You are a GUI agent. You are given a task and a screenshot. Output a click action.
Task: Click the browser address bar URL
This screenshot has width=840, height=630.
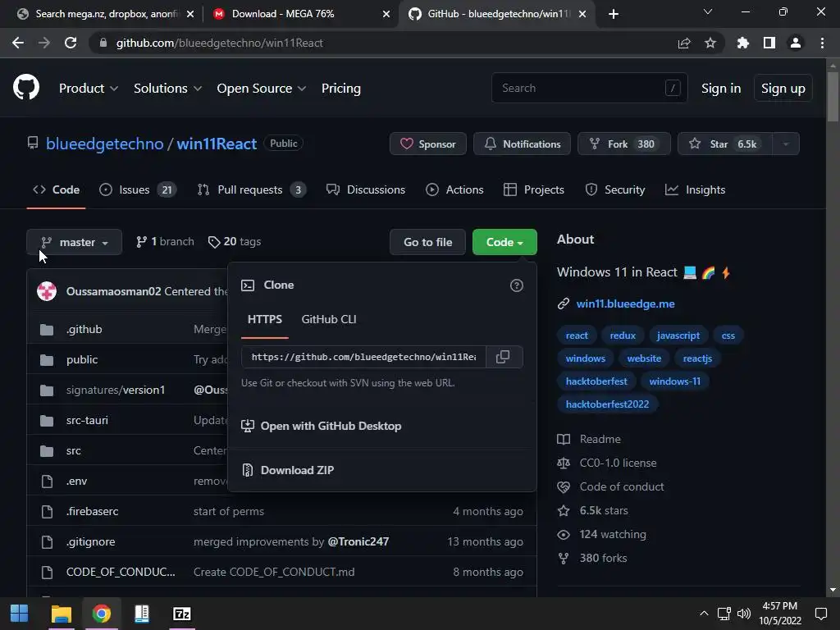click(x=220, y=43)
